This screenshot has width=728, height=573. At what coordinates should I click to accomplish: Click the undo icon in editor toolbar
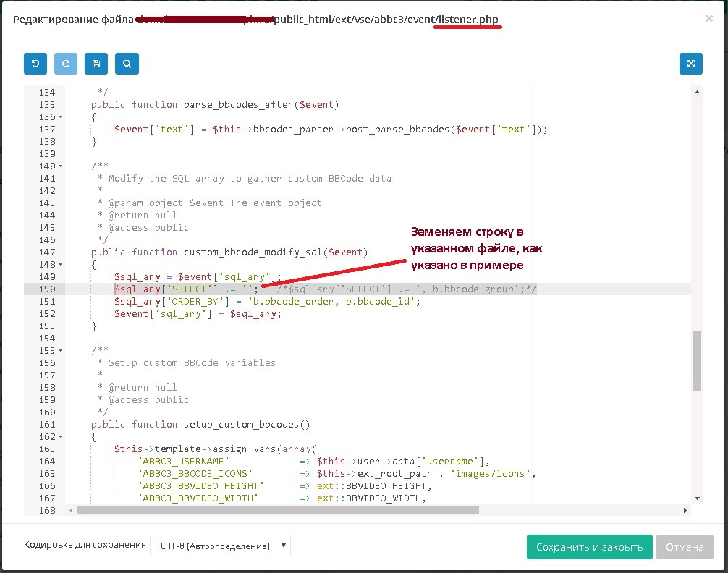[35, 64]
